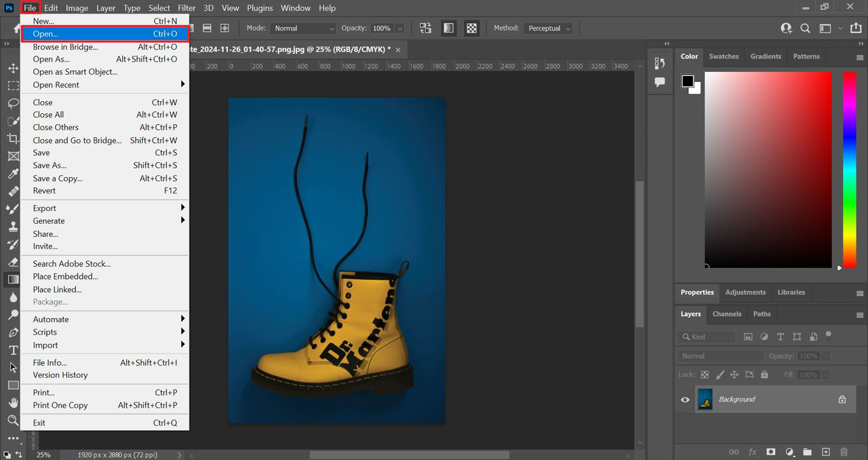This screenshot has width=868, height=460.
Task: Click the Background layer thumbnail
Action: point(705,400)
